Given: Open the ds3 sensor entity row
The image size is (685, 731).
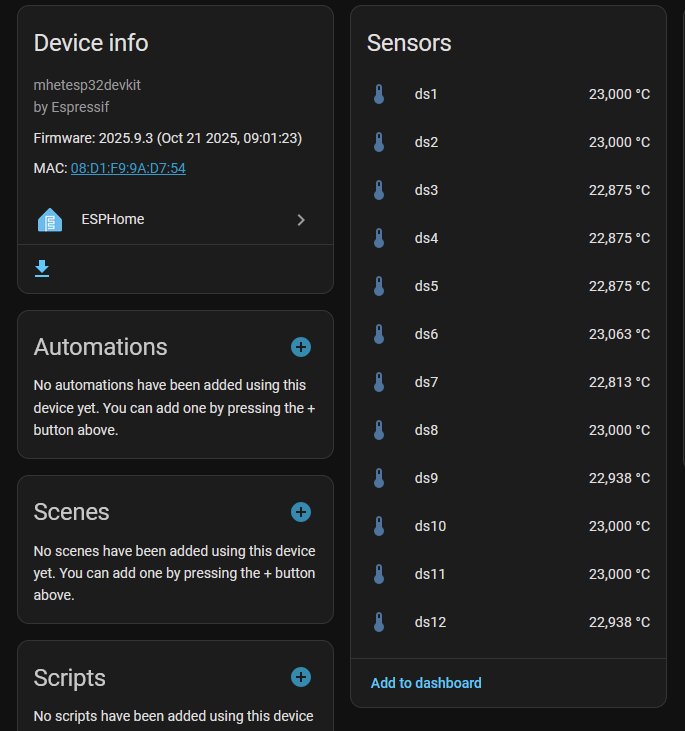Looking at the screenshot, I should (508, 190).
